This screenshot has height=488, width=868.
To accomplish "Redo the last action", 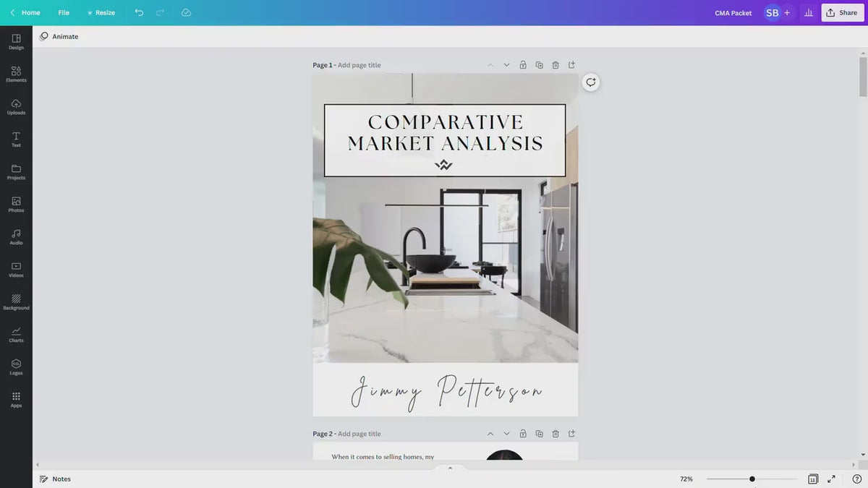I will [161, 12].
